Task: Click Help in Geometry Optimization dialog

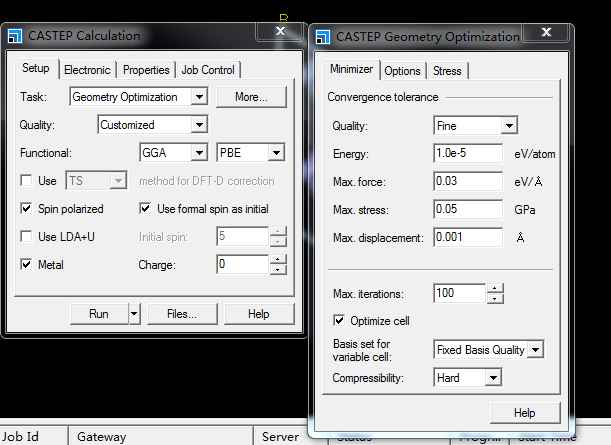Action: pos(524,413)
